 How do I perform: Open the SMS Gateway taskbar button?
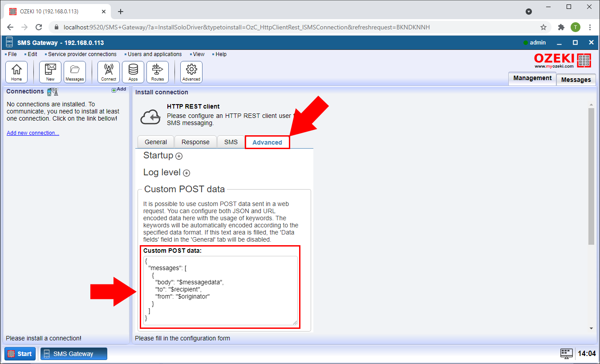74,354
